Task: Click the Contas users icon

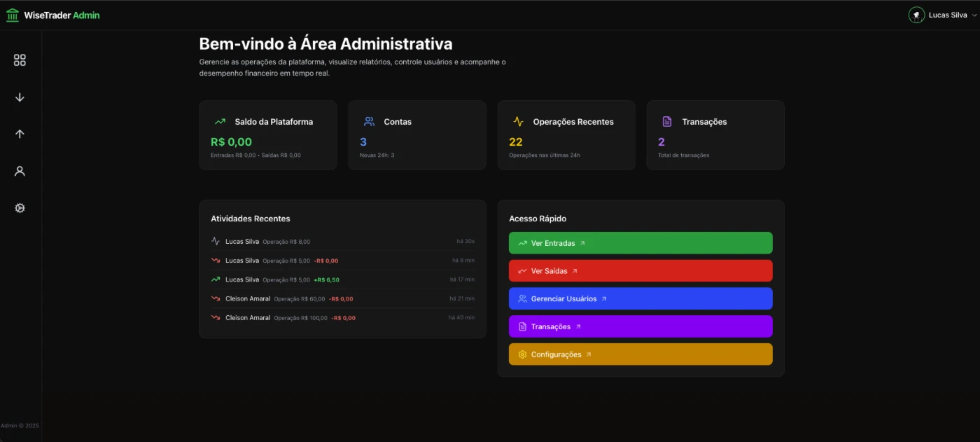Action: point(369,122)
